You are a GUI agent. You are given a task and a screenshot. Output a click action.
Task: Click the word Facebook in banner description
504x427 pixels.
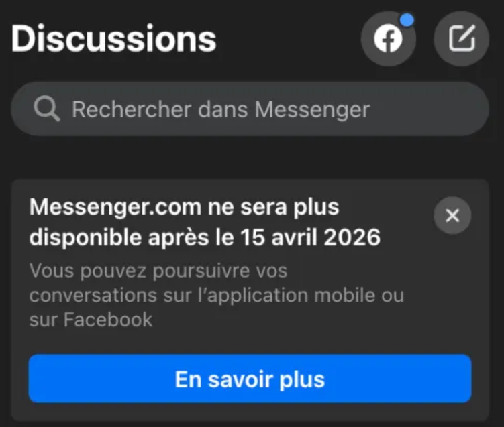point(108,320)
